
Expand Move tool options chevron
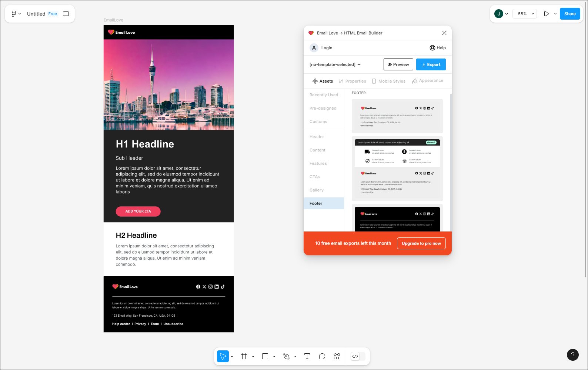[x=232, y=357]
